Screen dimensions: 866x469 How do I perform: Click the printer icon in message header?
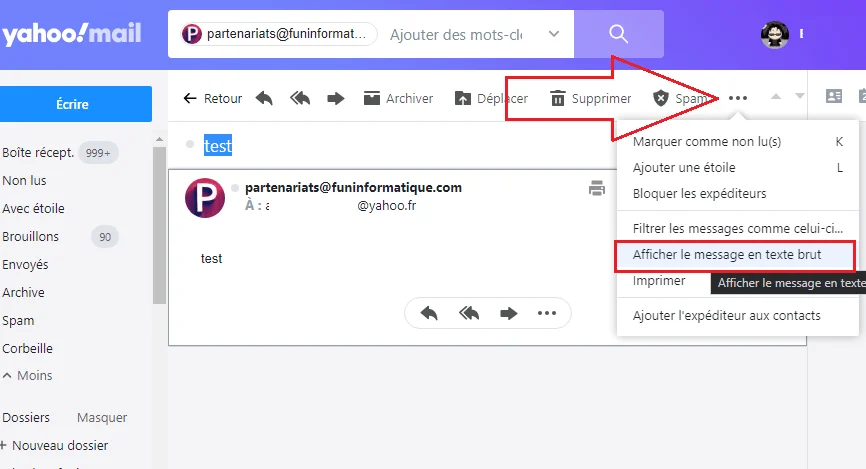[596, 188]
